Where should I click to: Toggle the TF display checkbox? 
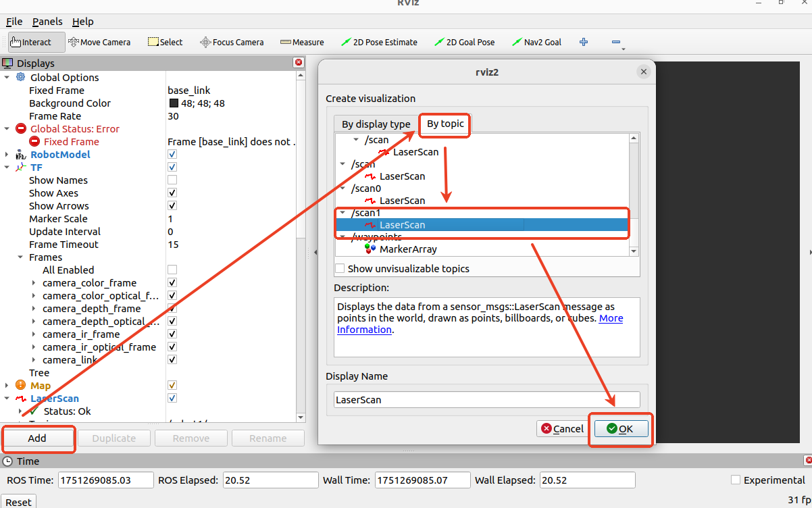click(x=172, y=167)
